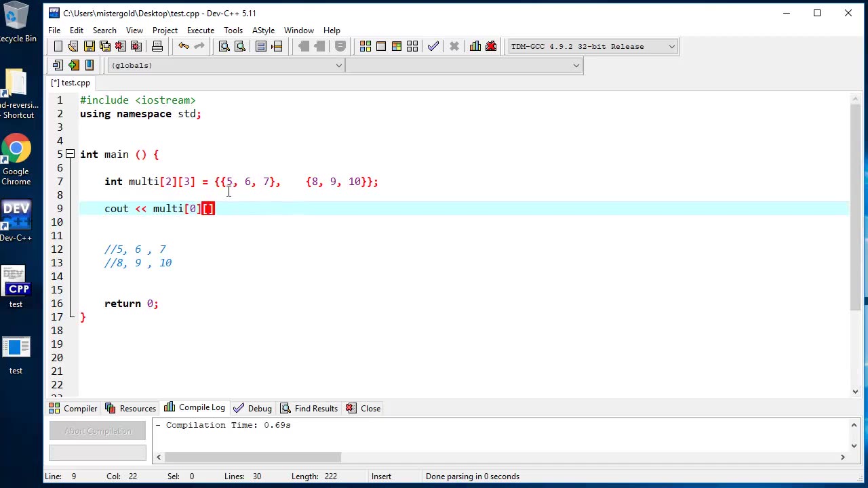Collapse main function using fold toggle
This screenshot has height=488, width=868.
(x=70, y=155)
